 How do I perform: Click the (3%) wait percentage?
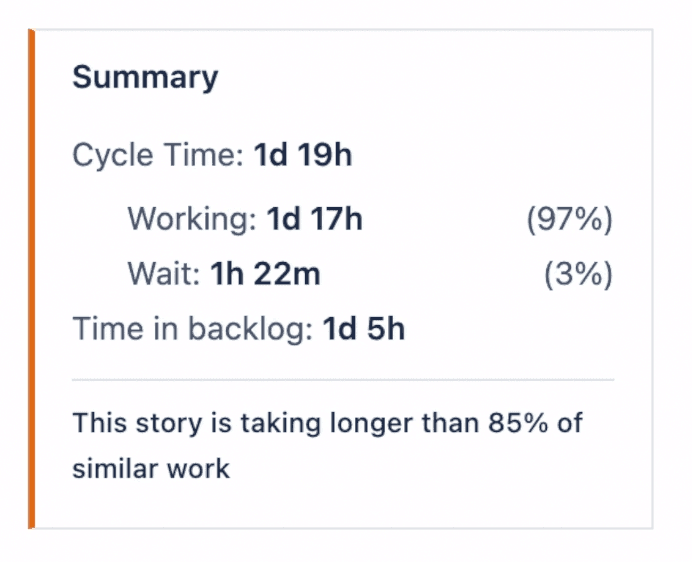point(578,273)
